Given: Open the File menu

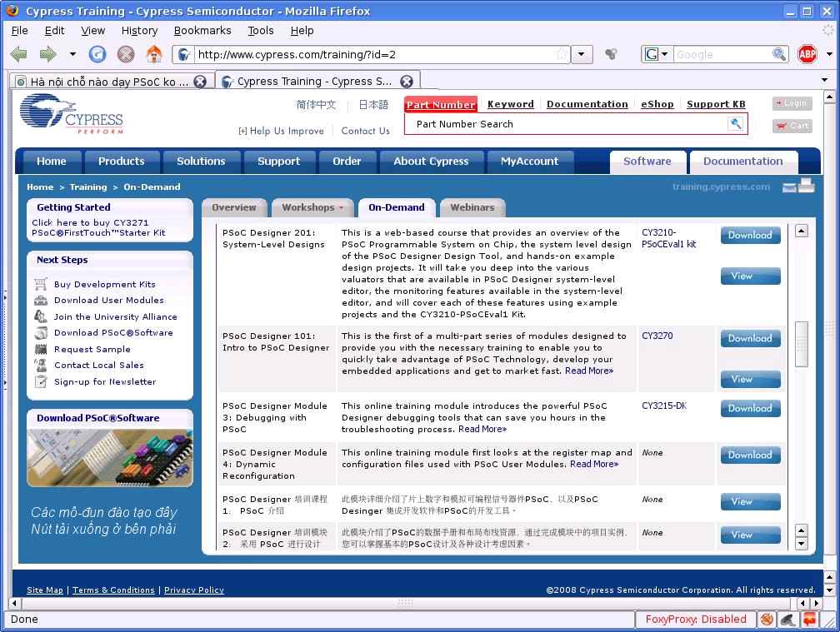Looking at the screenshot, I should [x=20, y=31].
